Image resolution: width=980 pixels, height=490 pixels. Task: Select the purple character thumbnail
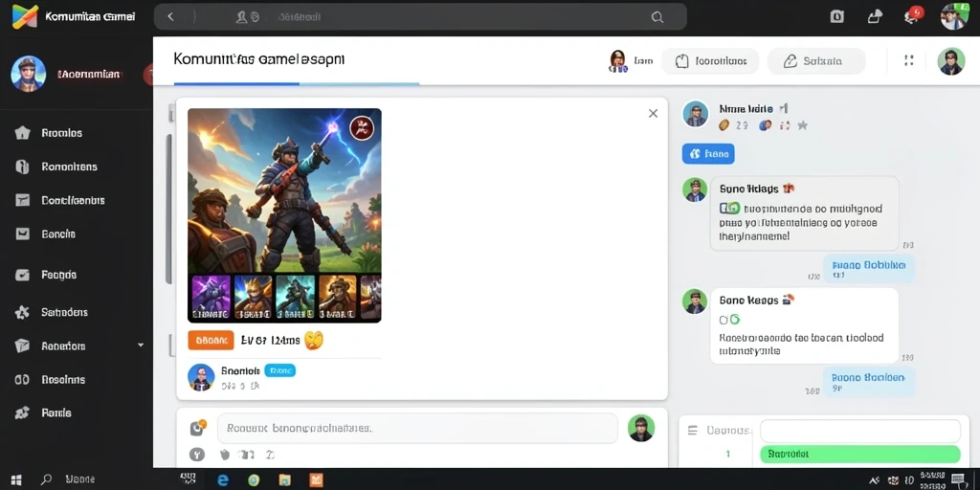click(210, 297)
